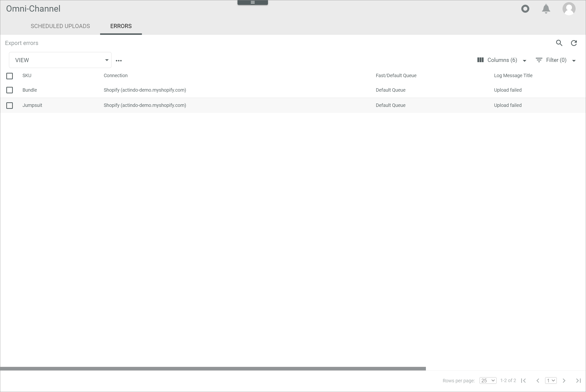
Task: Click the Columns grid icon
Action: (x=480, y=60)
